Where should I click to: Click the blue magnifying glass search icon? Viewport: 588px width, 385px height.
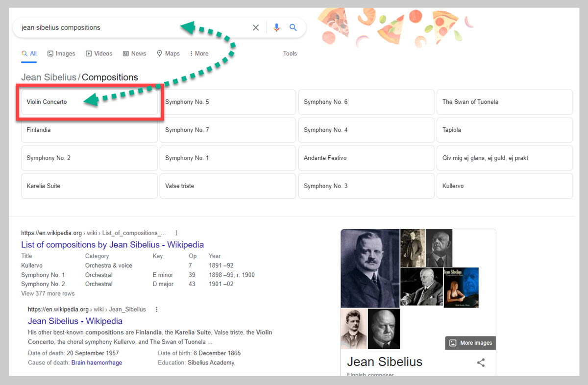(x=293, y=28)
